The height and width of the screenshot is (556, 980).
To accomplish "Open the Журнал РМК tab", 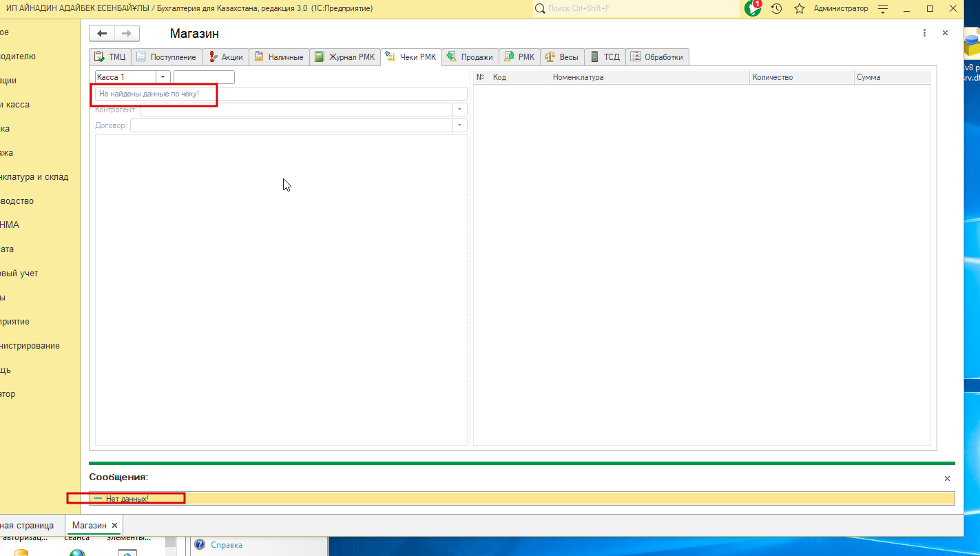I will (x=345, y=57).
